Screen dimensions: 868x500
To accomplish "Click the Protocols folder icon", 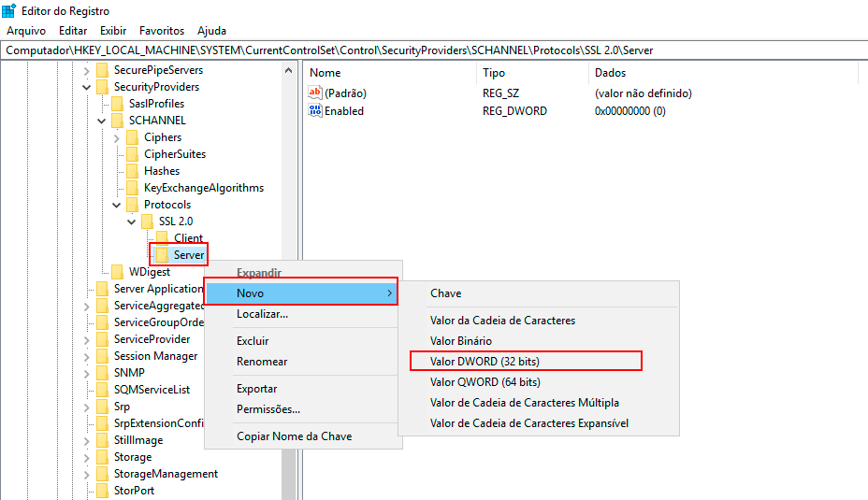I will click(132, 205).
